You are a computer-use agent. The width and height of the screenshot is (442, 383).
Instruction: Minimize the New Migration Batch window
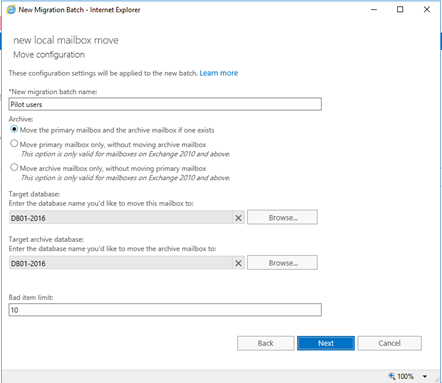(x=374, y=10)
